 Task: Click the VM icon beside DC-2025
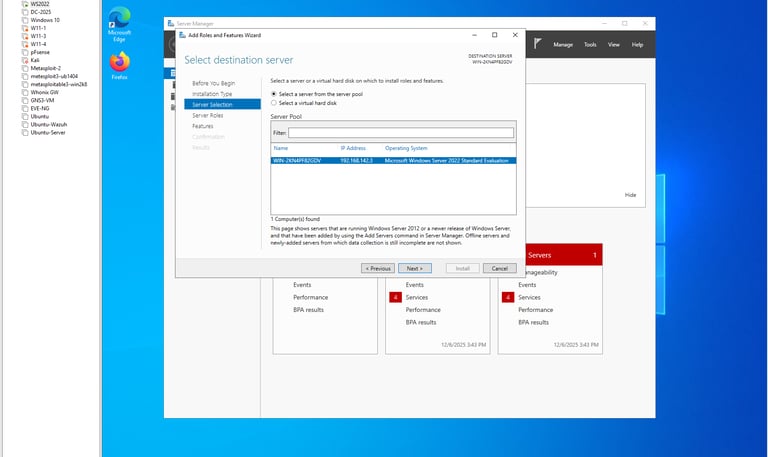25,12
